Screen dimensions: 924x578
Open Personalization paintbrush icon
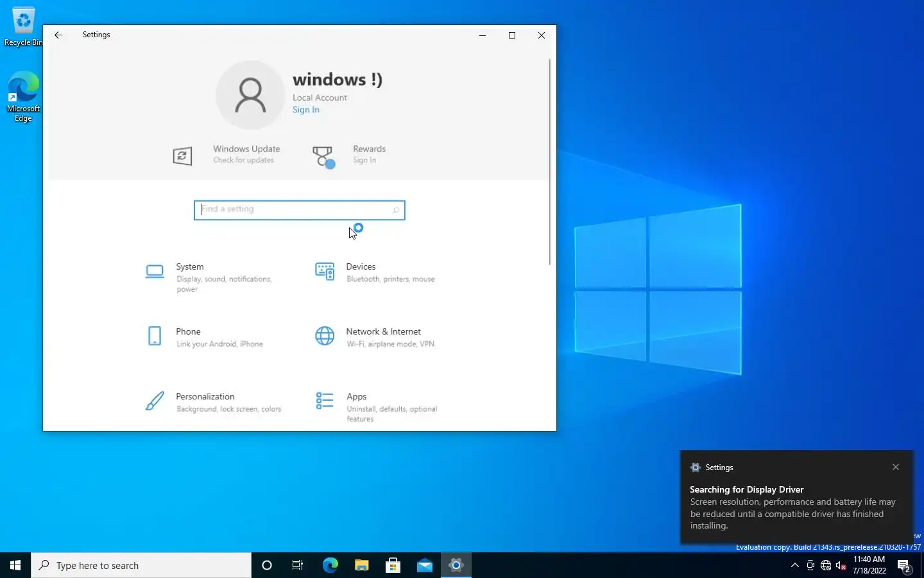155,401
